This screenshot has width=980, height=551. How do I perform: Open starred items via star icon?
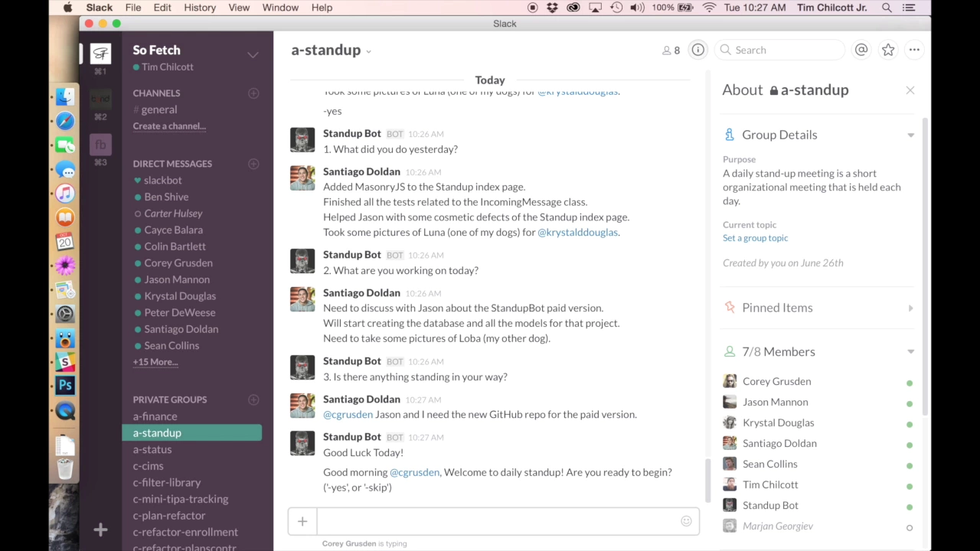(x=888, y=50)
